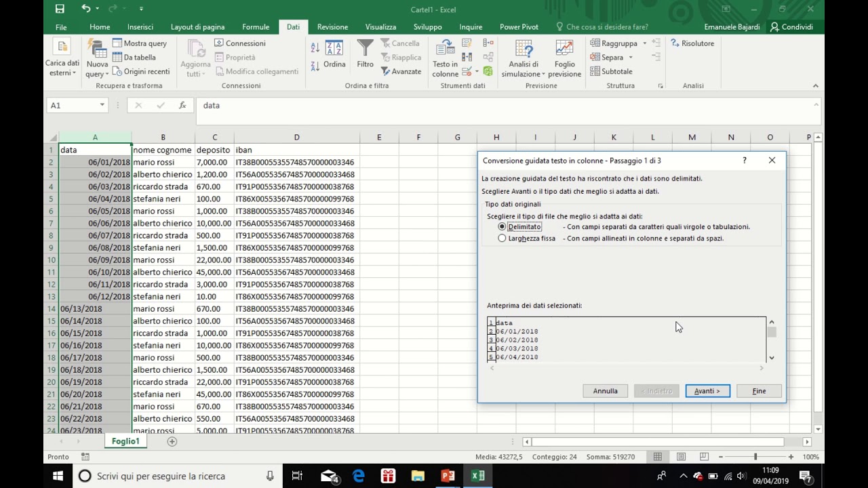Open the File tab

pos(61,27)
